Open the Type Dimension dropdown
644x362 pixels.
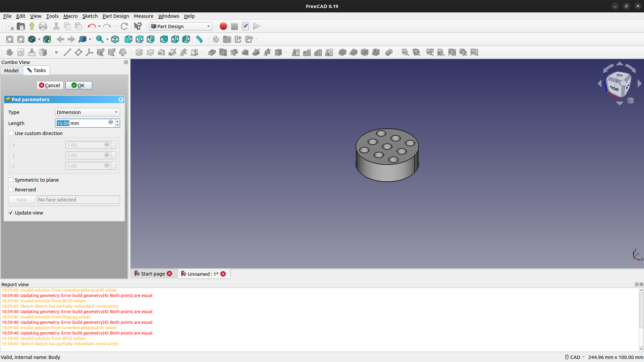(x=87, y=112)
